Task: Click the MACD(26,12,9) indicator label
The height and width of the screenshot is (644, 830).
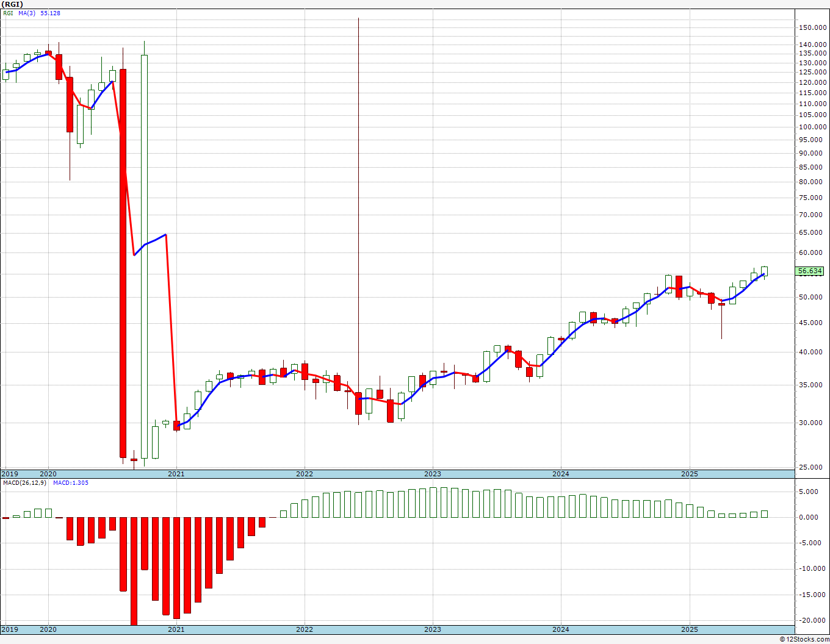Action: point(24,482)
